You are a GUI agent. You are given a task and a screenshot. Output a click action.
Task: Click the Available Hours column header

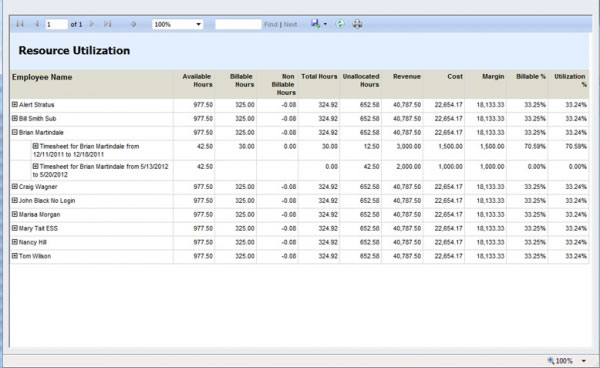(197, 80)
